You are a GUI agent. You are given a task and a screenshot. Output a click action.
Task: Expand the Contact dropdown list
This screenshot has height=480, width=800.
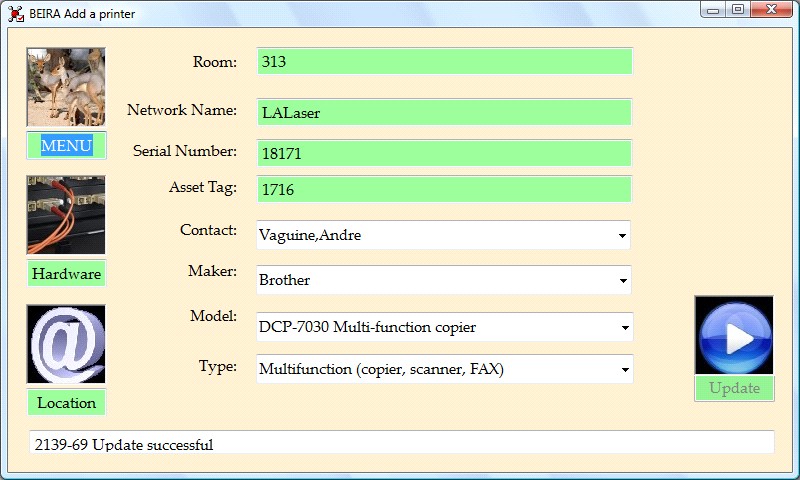622,236
